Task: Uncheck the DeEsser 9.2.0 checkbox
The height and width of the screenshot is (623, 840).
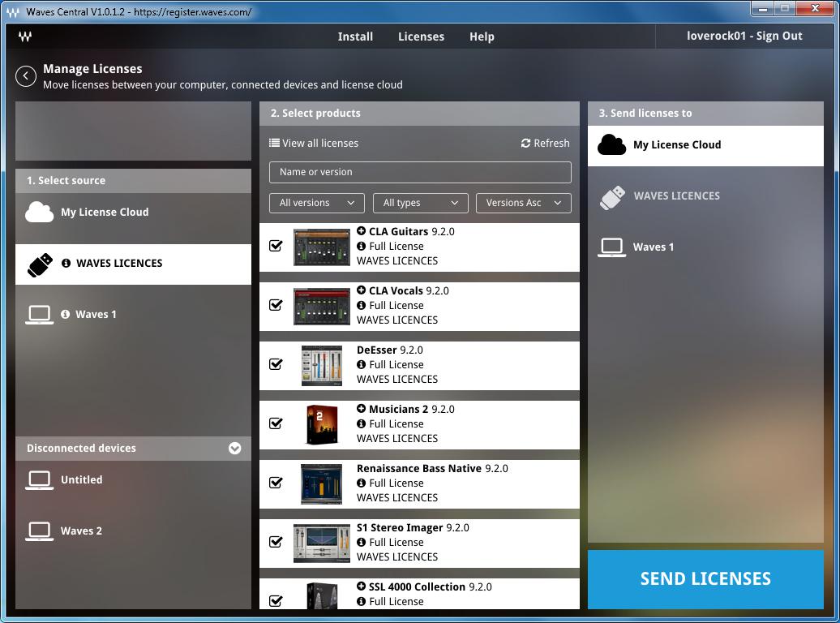Action: [276, 364]
